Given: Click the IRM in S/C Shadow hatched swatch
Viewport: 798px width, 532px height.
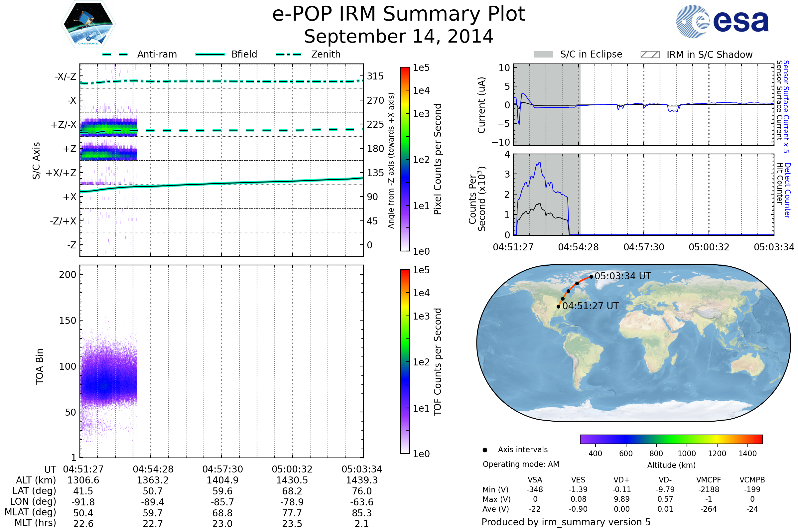Looking at the screenshot, I should click(x=650, y=55).
